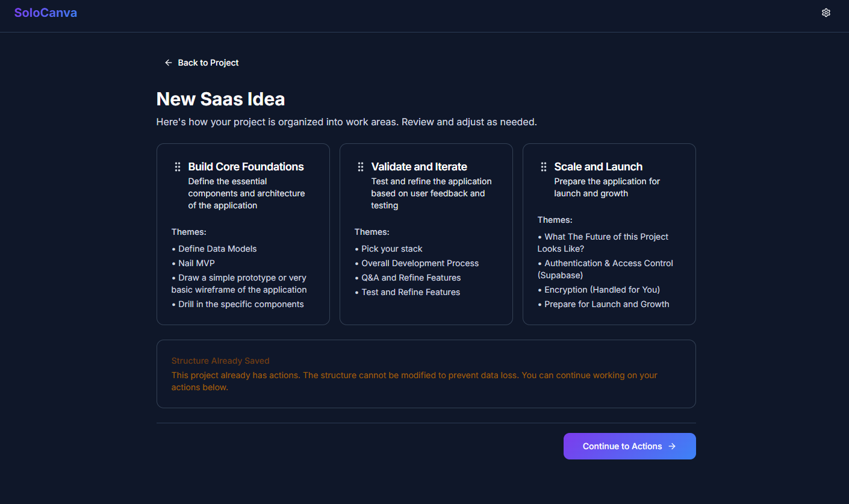This screenshot has height=504, width=849.
Task: Select the Build Core Foundations card
Action: point(243,234)
